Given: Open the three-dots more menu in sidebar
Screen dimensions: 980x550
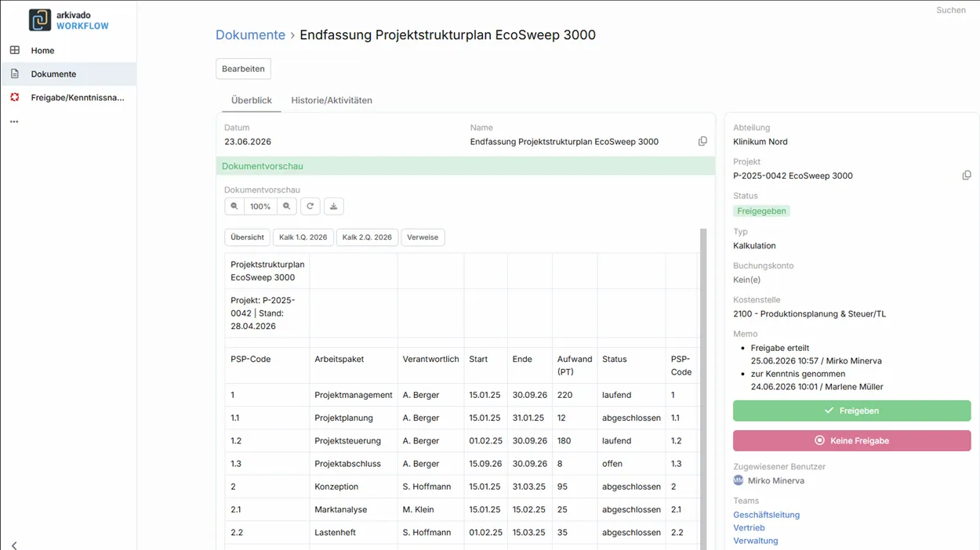Looking at the screenshot, I should point(14,121).
